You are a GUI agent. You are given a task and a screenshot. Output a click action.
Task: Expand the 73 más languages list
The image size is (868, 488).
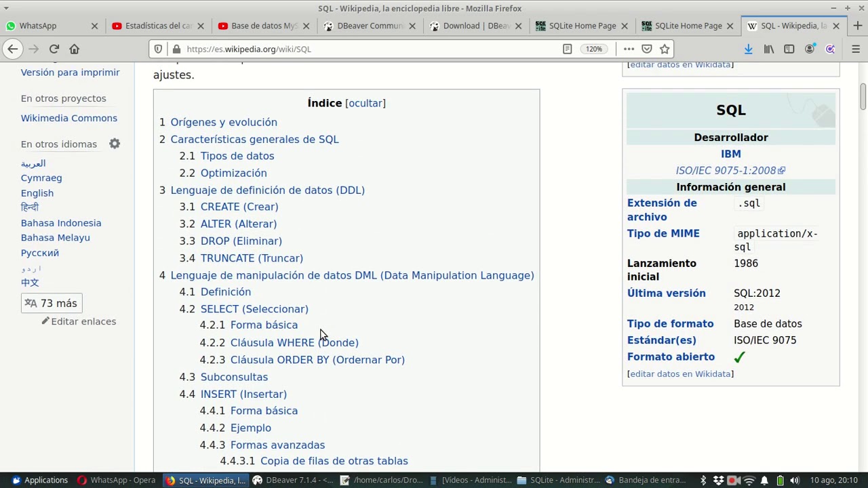tap(52, 303)
